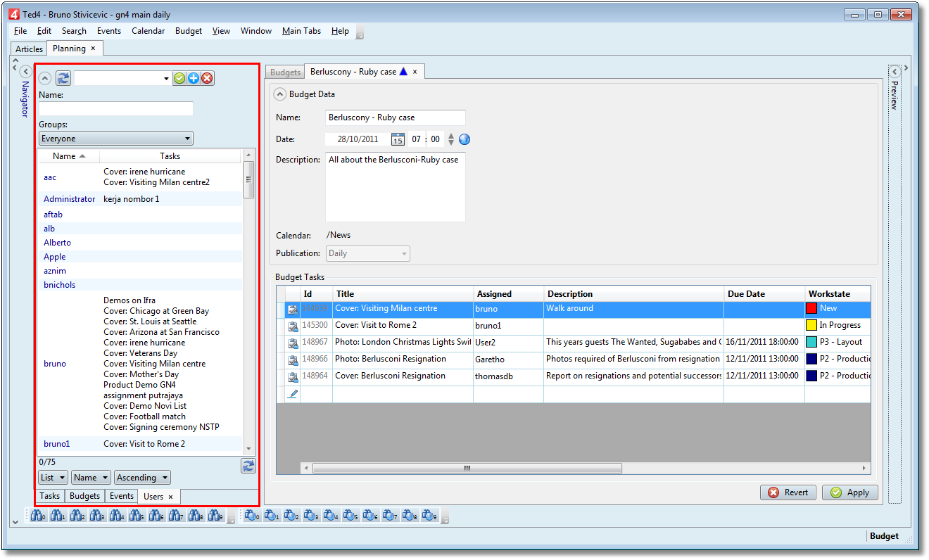Click the Workstate column header
Image resolution: width=929 pixels, height=560 pixels.
[x=838, y=294]
